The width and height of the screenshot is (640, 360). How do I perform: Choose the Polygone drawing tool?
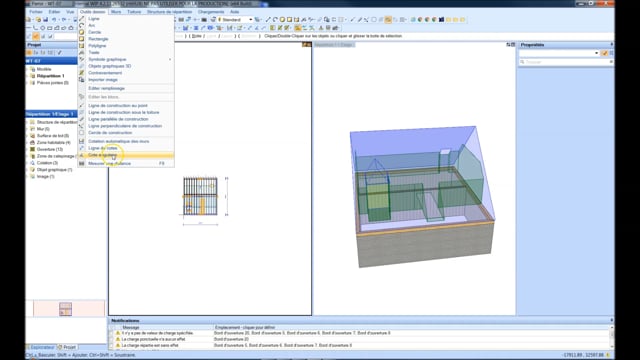tap(97, 46)
